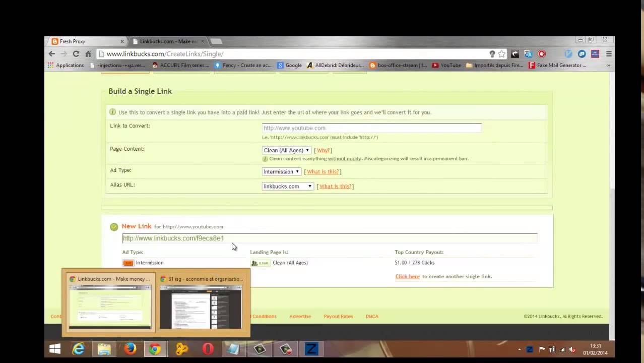This screenshot has height=363, width=644.
Task: Open the Windows Start button
Action: point(55,349)
